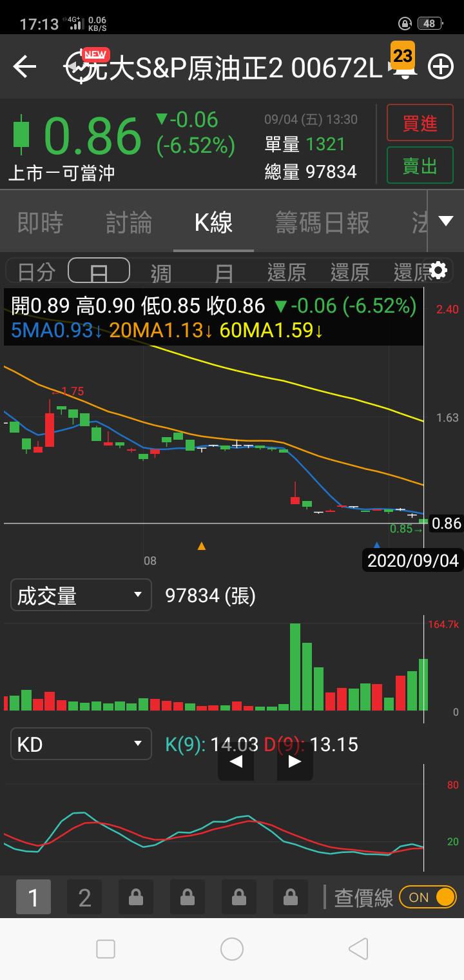The image size is (464, 980).
Task: Select layout 1 button
Action: [x=34, y=897]
